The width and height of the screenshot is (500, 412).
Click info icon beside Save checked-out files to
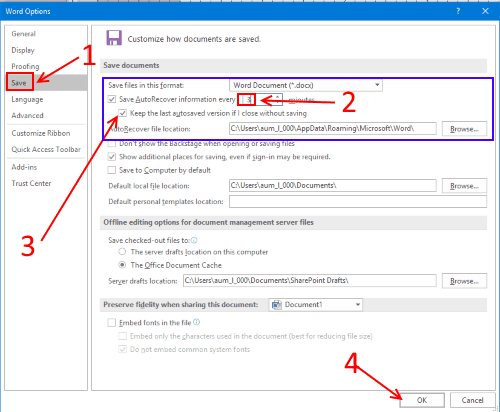tap(194, 240)
